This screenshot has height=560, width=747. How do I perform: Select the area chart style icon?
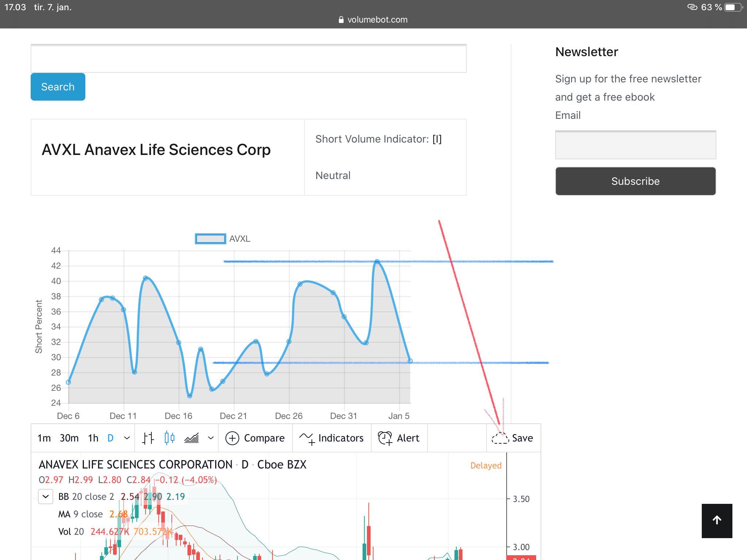pyautogui.click(x=191, y=438)
